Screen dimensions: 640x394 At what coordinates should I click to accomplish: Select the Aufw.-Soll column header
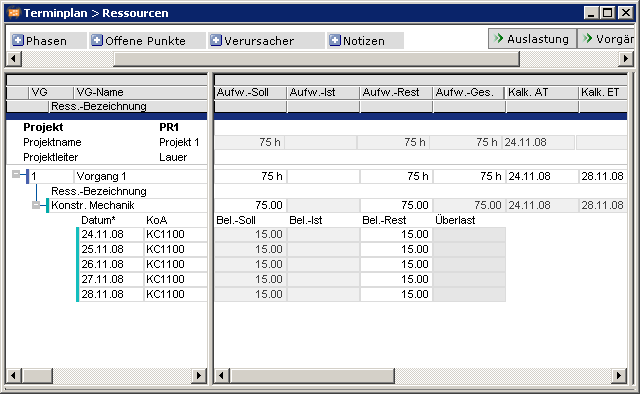pyautogui.click(x=250, y=92)
